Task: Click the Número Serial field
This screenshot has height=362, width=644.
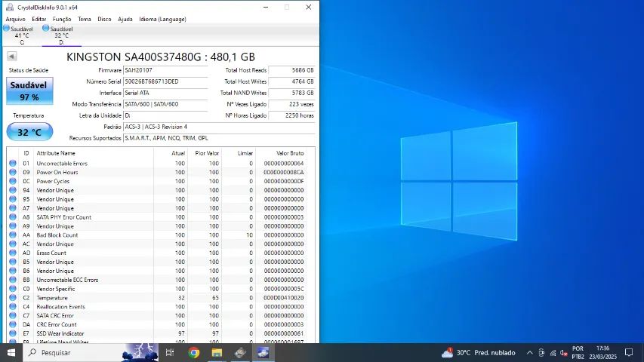Action: pyautogui.click(x=165, y=81)
